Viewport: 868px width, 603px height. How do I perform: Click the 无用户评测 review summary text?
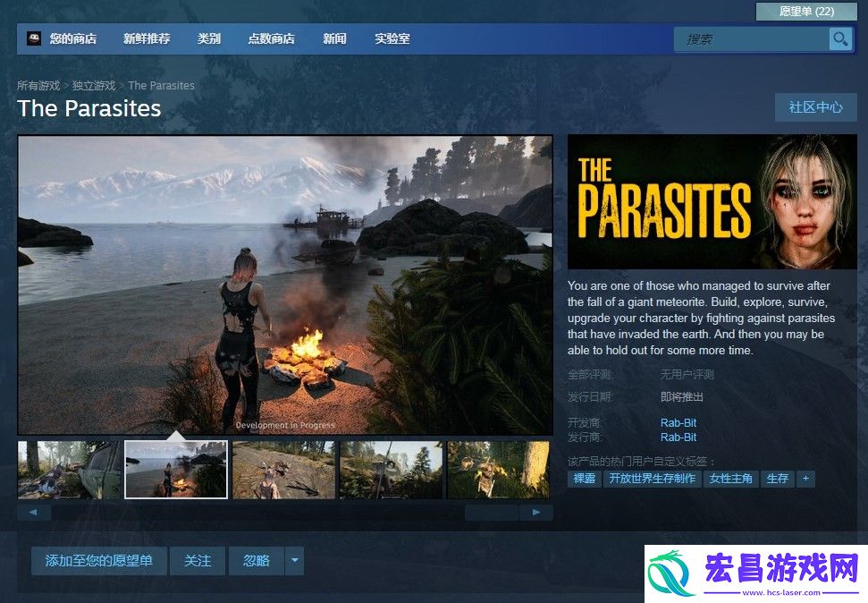coord(687,375)
